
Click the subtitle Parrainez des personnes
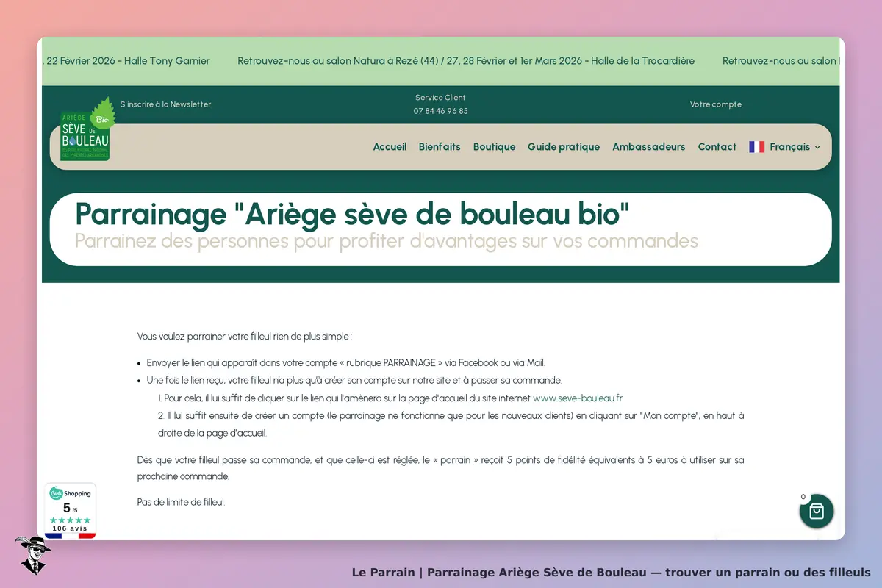tap(387, 241)
